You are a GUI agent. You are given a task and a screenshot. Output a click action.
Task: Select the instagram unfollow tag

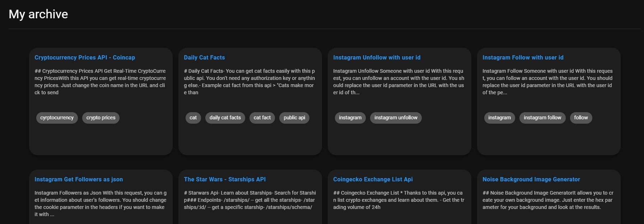click(396, 118)
